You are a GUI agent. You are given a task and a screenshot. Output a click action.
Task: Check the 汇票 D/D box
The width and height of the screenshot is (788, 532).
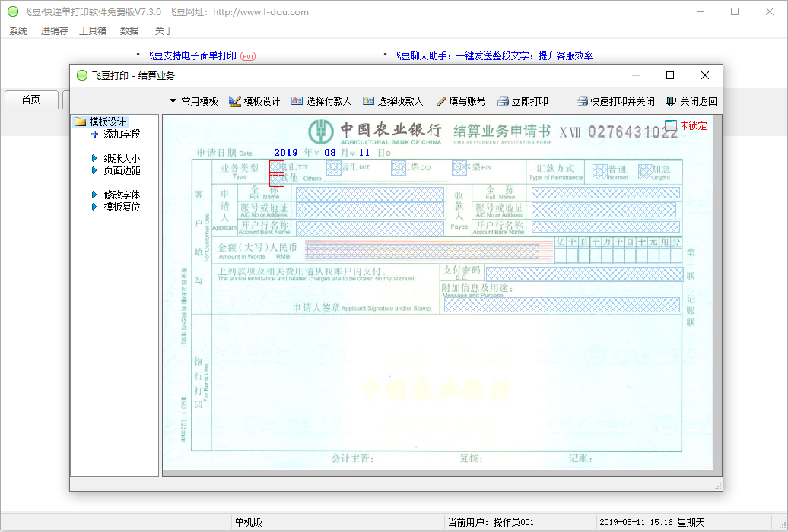click(399, 168)
